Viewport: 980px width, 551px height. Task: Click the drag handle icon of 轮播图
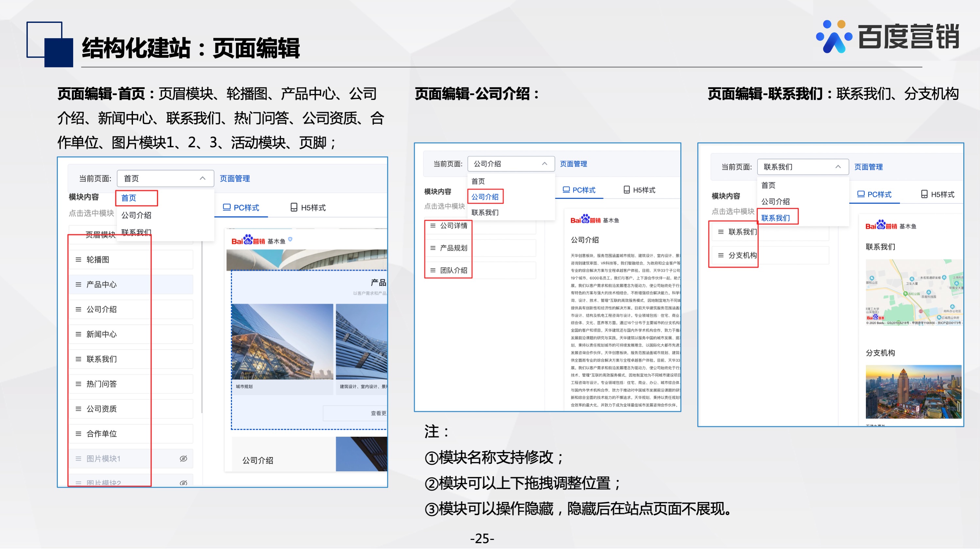point(78,260)
